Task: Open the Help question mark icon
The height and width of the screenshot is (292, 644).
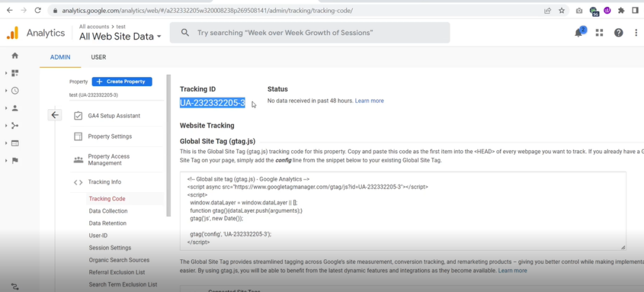Action: point(619,33)
